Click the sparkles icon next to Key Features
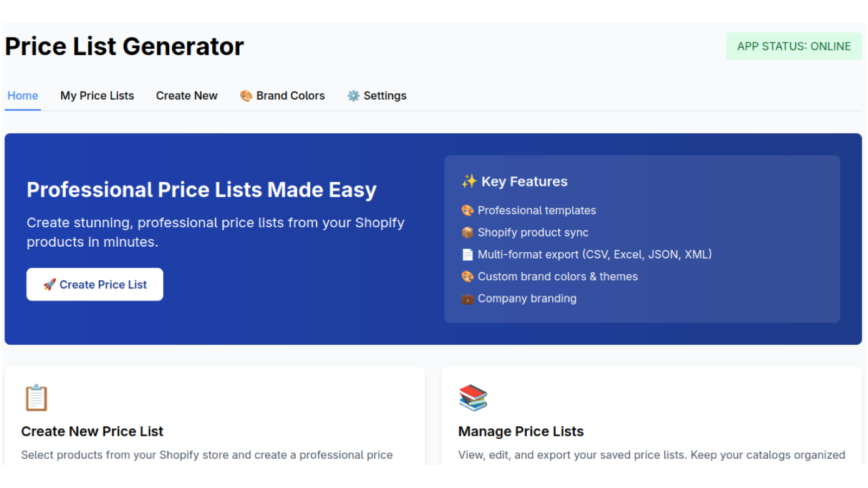 pyautogui.click(x=469, y=181)
